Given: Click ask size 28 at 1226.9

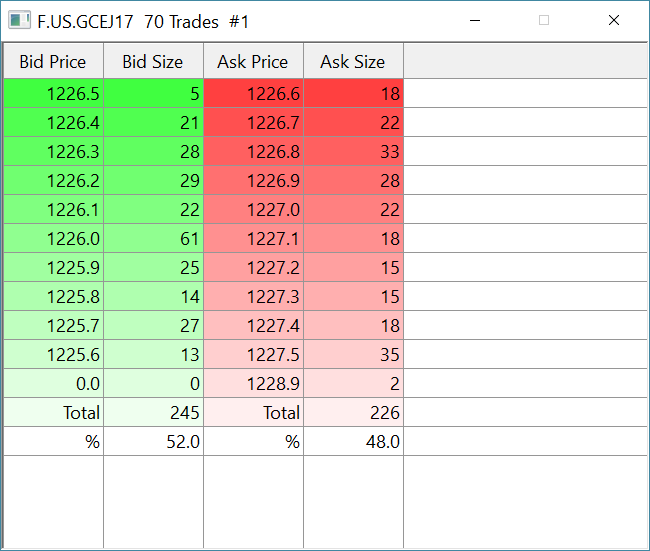Looking at the screenshot, I should click(353, 180).
